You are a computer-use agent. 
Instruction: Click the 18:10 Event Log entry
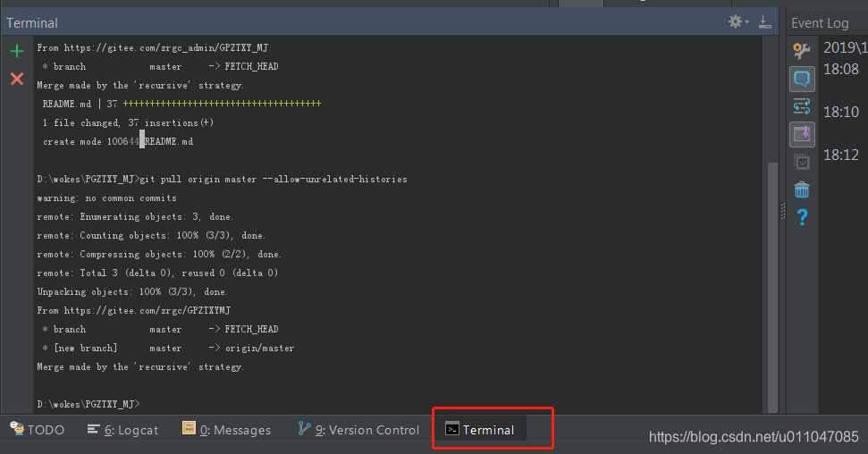click(841, 113)
